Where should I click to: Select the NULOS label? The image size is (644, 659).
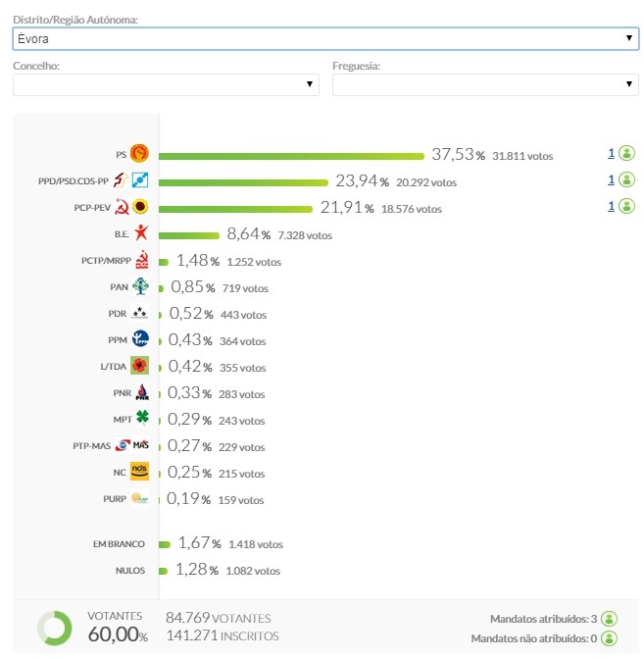click(x=130, y=571)
